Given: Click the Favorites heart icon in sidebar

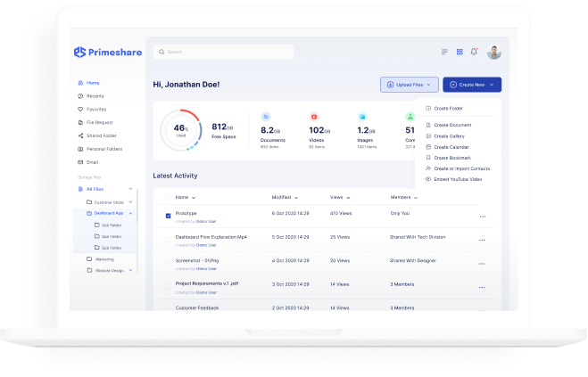Looking at the screenshot, I should coord(80,109).
